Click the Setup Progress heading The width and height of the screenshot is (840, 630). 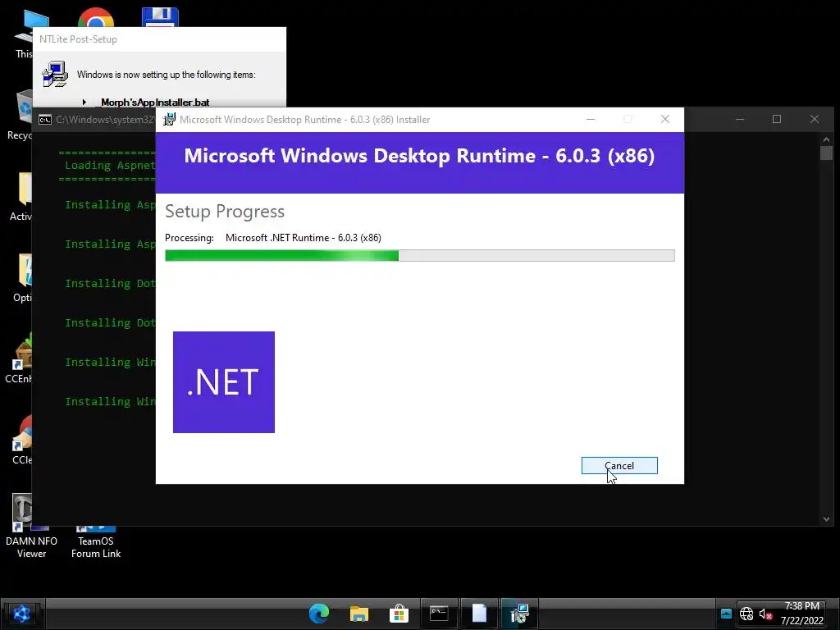click(225, 212)
